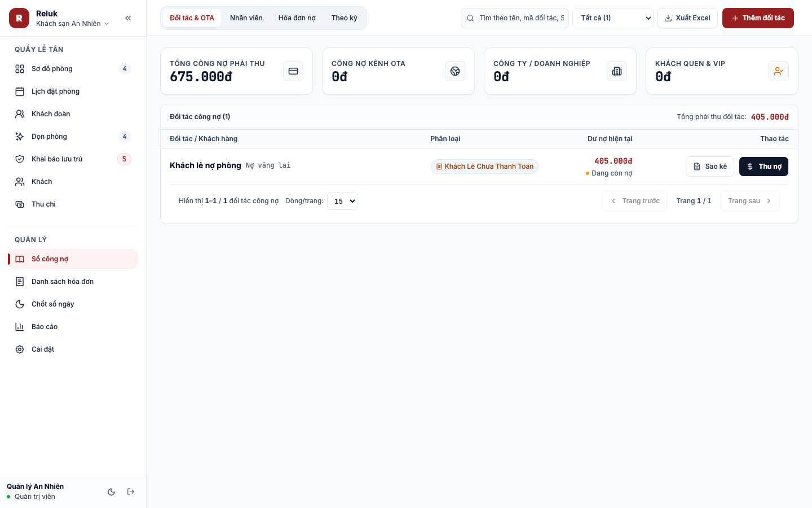Click the company building icon

tap(617, 71)
